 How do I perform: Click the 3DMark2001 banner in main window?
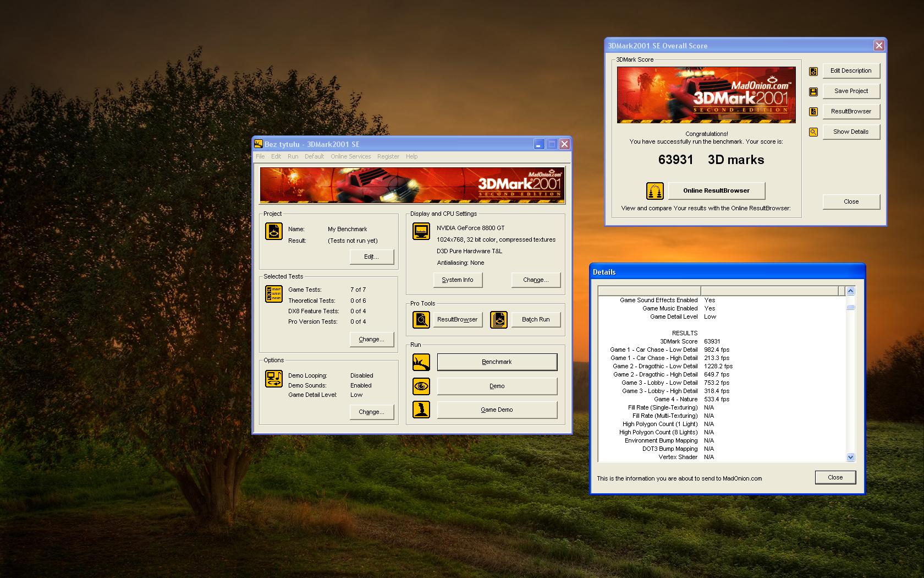tap(412, 186)
